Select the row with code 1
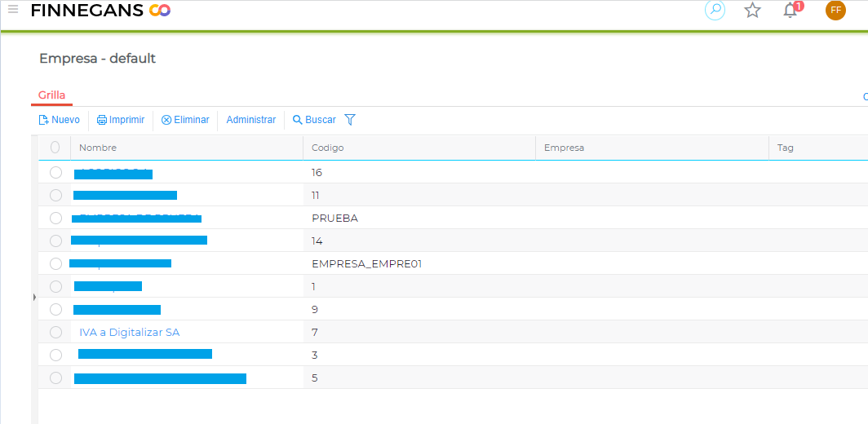Viewport: 868px width, 424px height. pyautogui.click(x=56, y=287)
